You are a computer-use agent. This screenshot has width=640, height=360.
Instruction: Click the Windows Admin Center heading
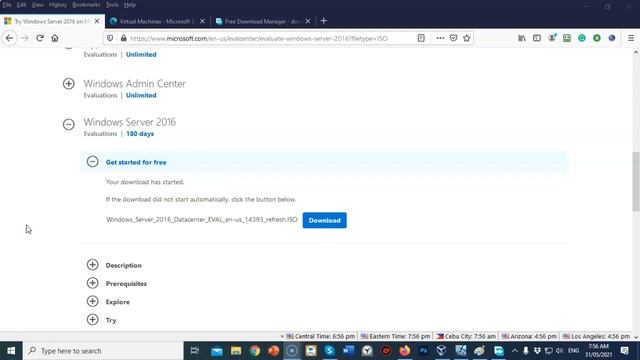(135, 84)
